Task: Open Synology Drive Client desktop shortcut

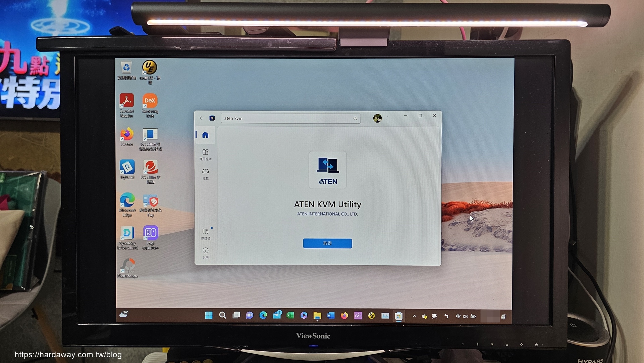Action: (127, 238)
